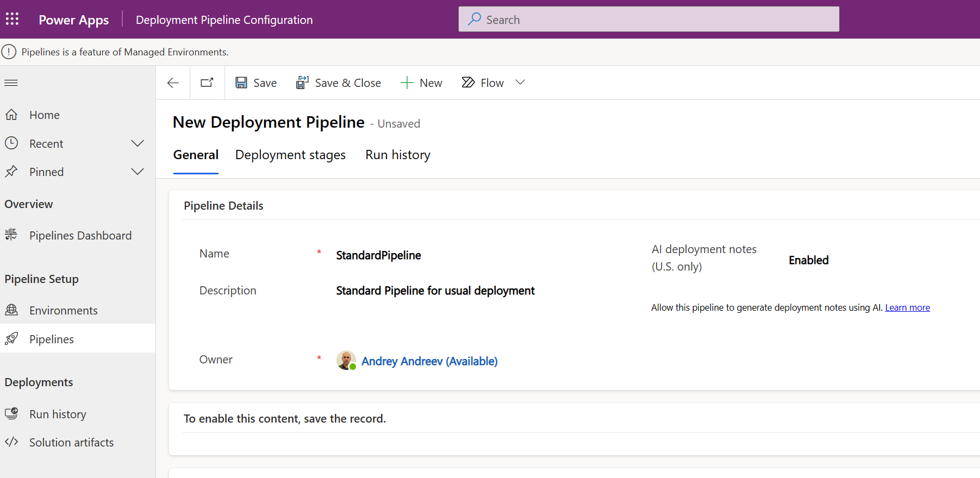Click the Learn more link
Viewport: 980px width, 478px height.
(x=907, y=307)
